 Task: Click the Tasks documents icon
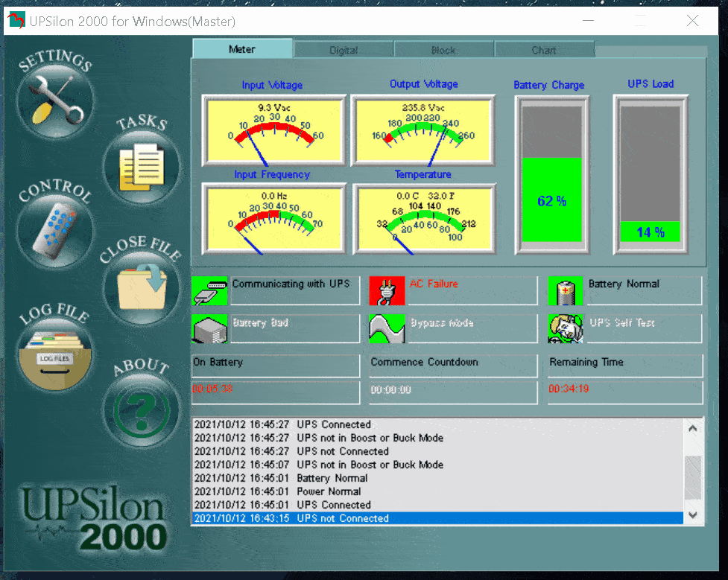142,165
